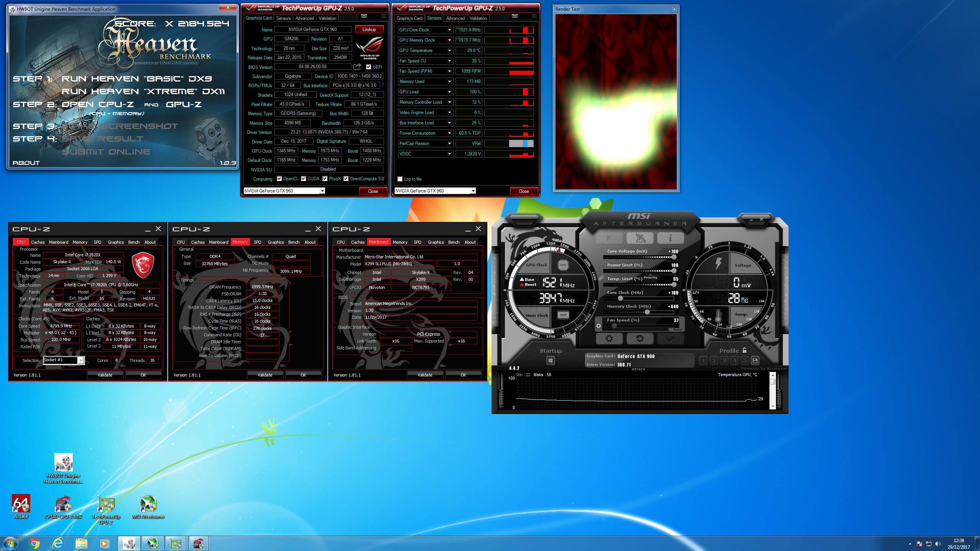Screen dimensions: 980x551
Task: Open the GPU selector dropdown in the left GPU-Z window
Action: (x=322, y=191)
